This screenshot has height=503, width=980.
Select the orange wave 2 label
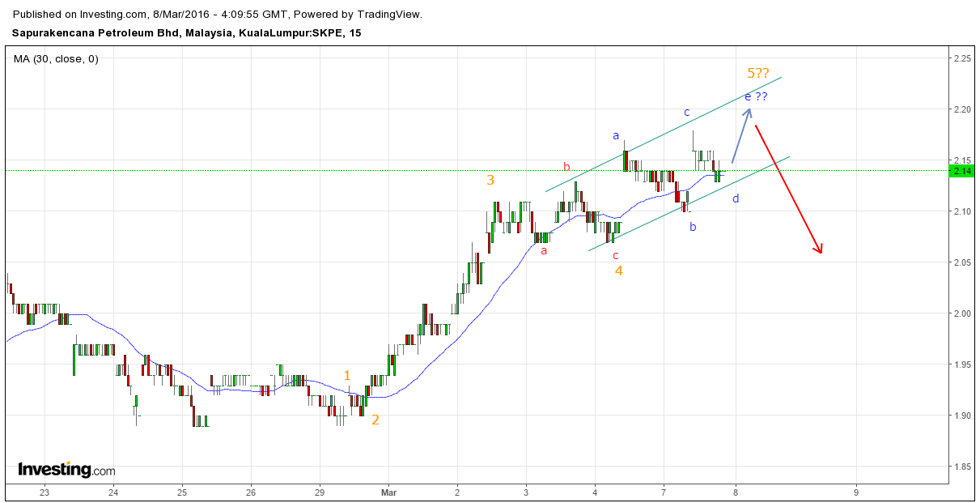click(375, 420)
